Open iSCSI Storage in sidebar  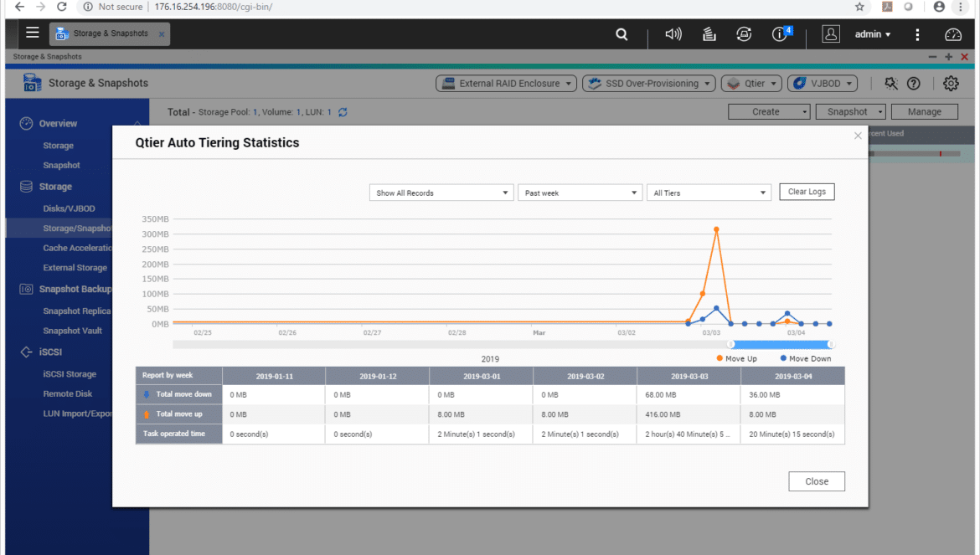pyautogui.click(x=70, y=374)
